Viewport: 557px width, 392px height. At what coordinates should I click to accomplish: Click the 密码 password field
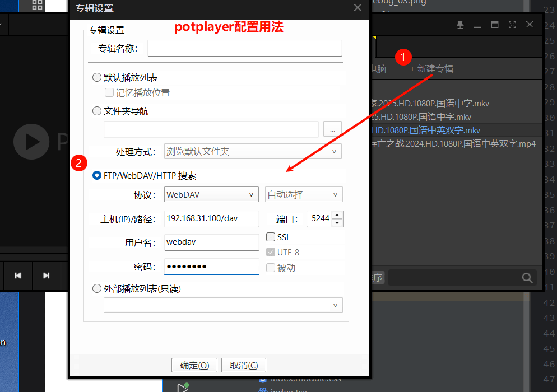coord(212,267)
